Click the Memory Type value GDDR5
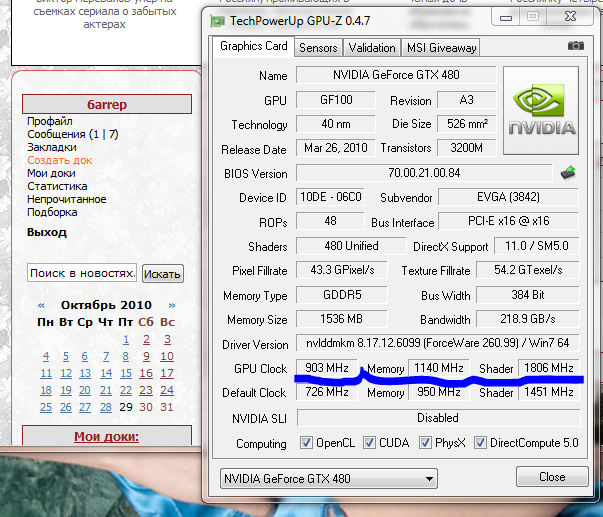The height and width of the screenshot is (517, 603). click(x=342, y=295)
